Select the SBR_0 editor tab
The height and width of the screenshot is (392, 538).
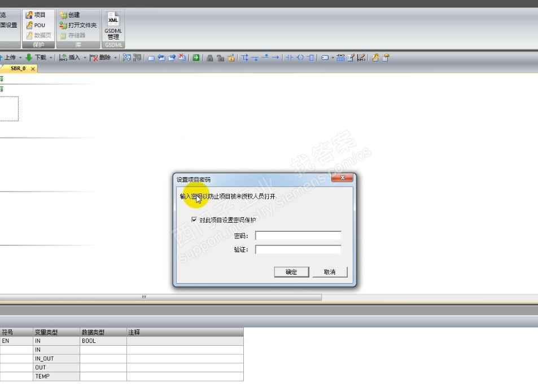18,69
